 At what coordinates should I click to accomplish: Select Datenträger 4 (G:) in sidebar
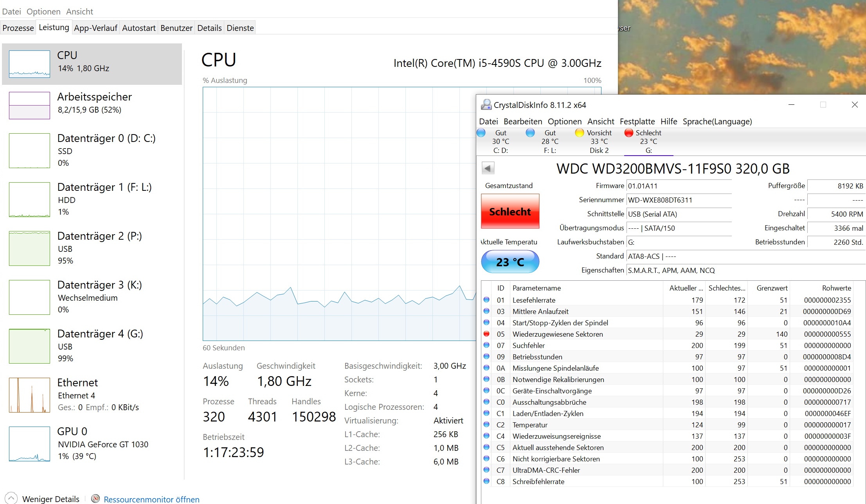pyautogui.click(x=92, y=346)
